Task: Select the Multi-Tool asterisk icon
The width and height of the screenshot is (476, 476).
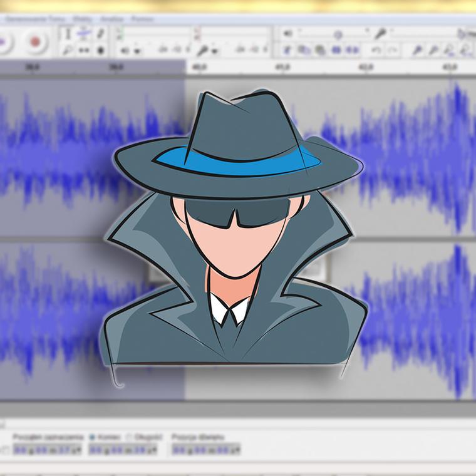Action: click(x=100, y=51)
